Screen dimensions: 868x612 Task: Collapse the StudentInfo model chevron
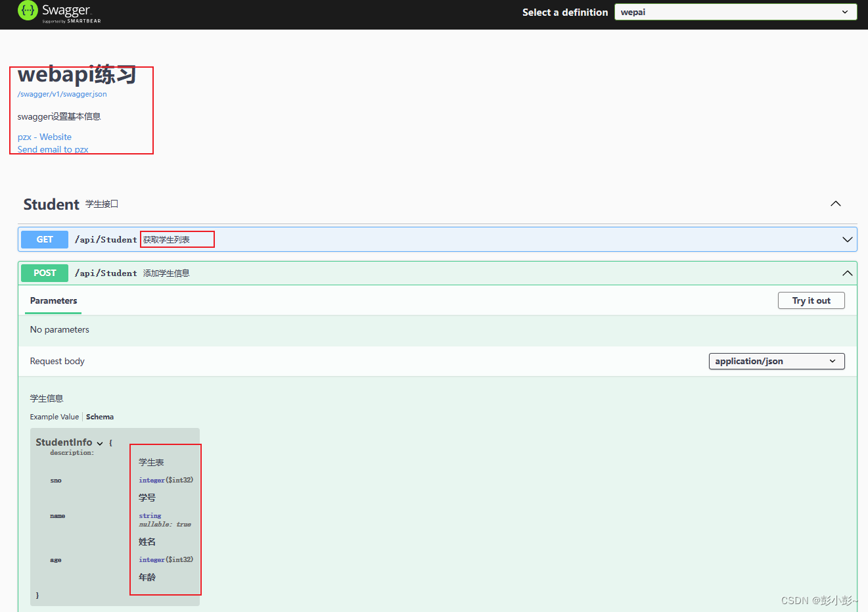[100, 443]
